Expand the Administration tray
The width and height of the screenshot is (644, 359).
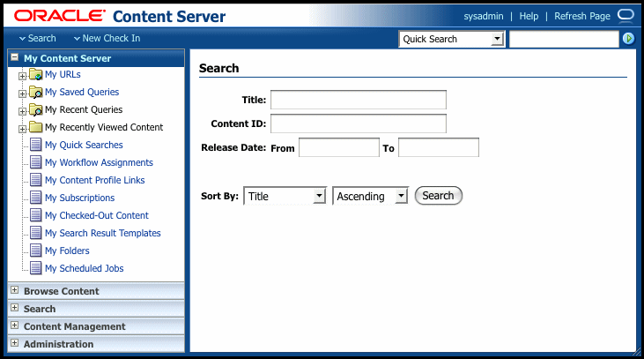14,343
